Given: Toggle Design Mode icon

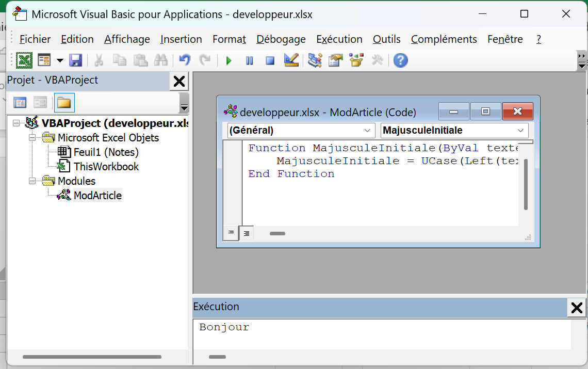Looking at the screenshot, I should tap(291, 60).
